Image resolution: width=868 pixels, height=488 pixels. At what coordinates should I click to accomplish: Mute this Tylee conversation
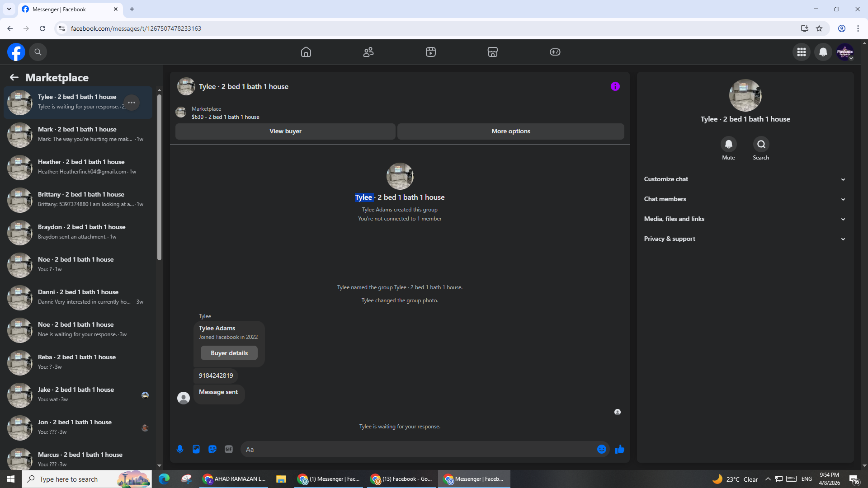pyautogui.click(x=728, y=145)
